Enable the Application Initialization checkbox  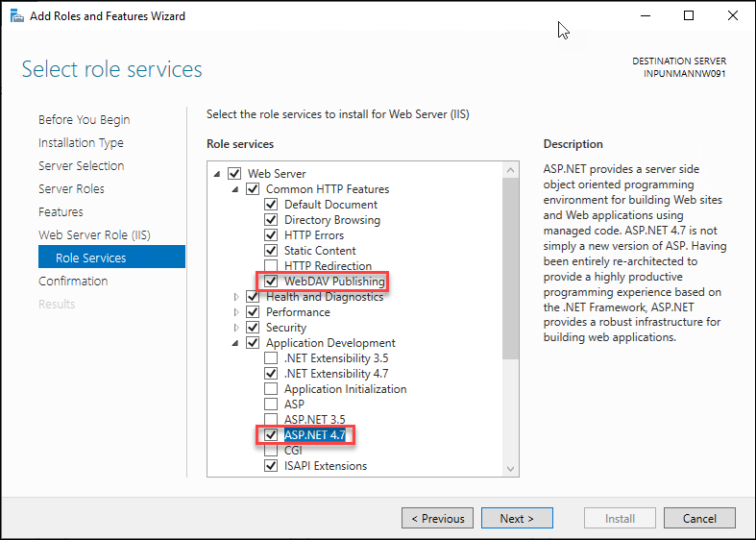pos(271,389)
